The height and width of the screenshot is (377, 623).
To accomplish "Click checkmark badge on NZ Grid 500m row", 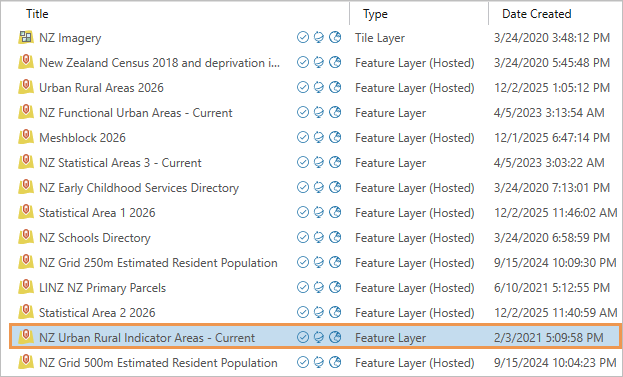I will pos(303,362).
